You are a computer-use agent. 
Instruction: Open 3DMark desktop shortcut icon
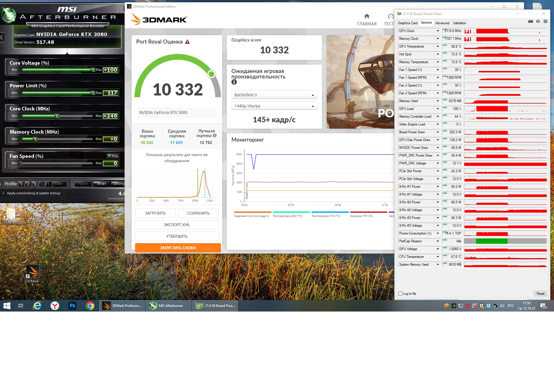click(x=33, y=272)
